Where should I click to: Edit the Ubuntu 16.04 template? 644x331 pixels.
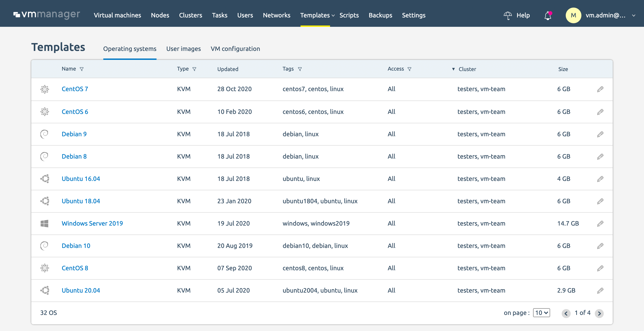600,179
